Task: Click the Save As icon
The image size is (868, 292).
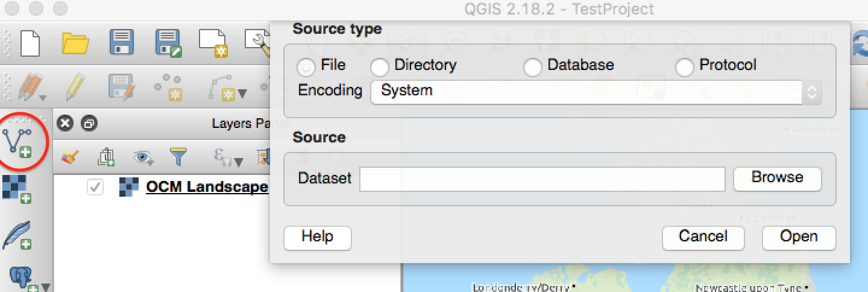Action: 168,43
